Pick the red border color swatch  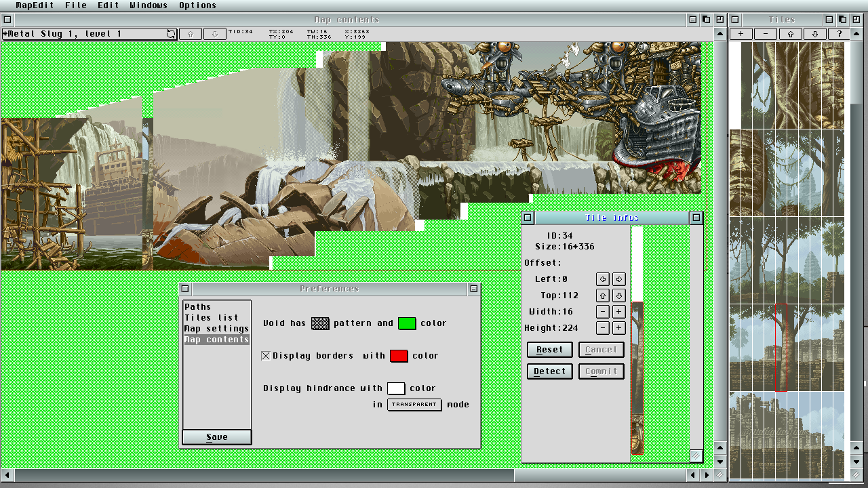point(399,356)
